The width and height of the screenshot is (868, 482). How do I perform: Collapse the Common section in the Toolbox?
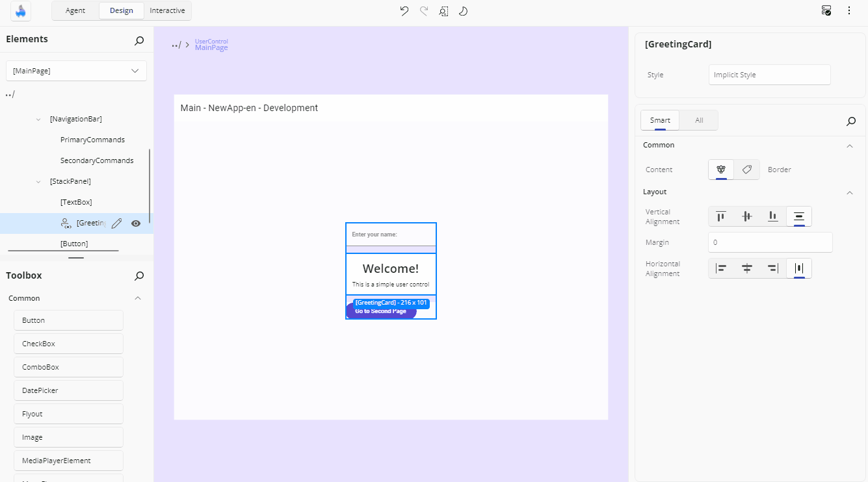click(x=137, y=298)
